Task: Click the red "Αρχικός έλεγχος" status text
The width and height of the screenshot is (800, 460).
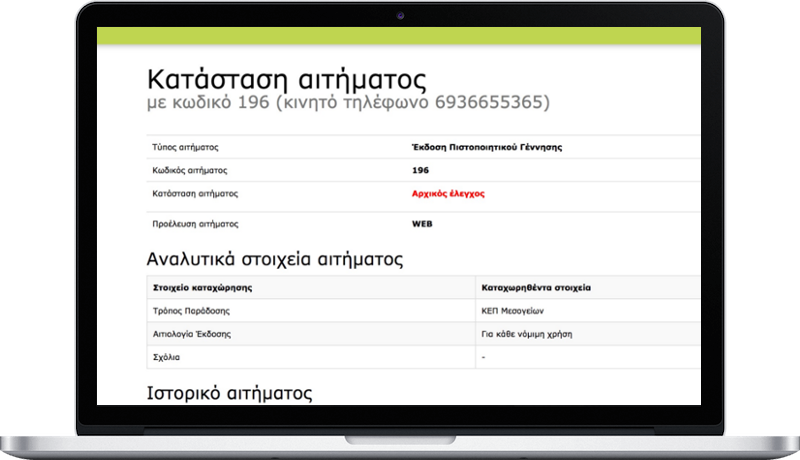Action: (x=448, y=193)
